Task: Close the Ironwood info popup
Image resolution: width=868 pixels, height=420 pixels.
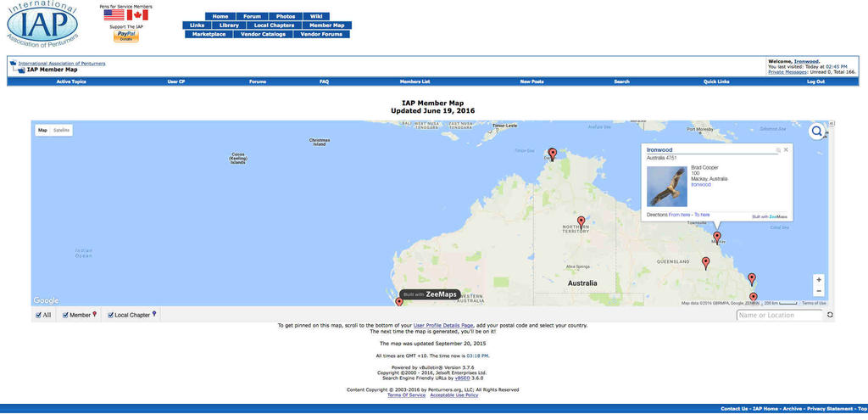Action: coord(786,149)
